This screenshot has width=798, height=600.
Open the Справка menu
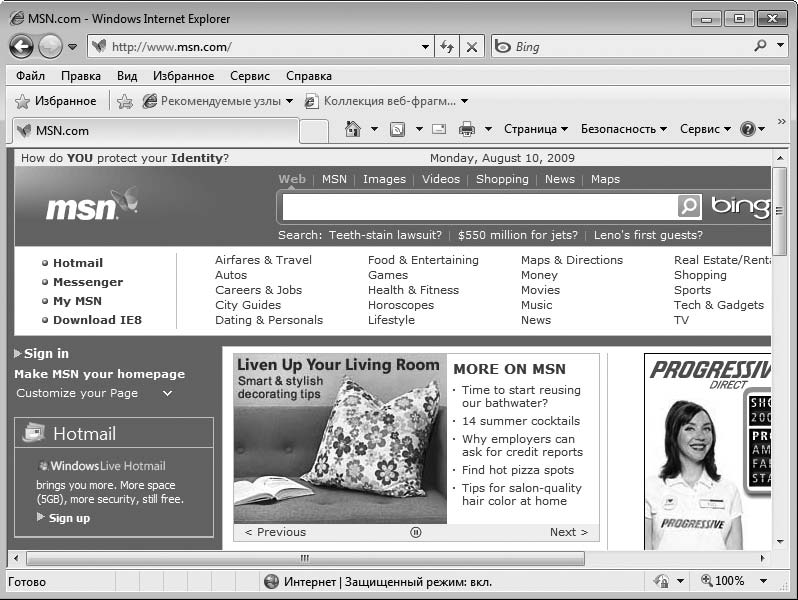(x=309, y=76)
